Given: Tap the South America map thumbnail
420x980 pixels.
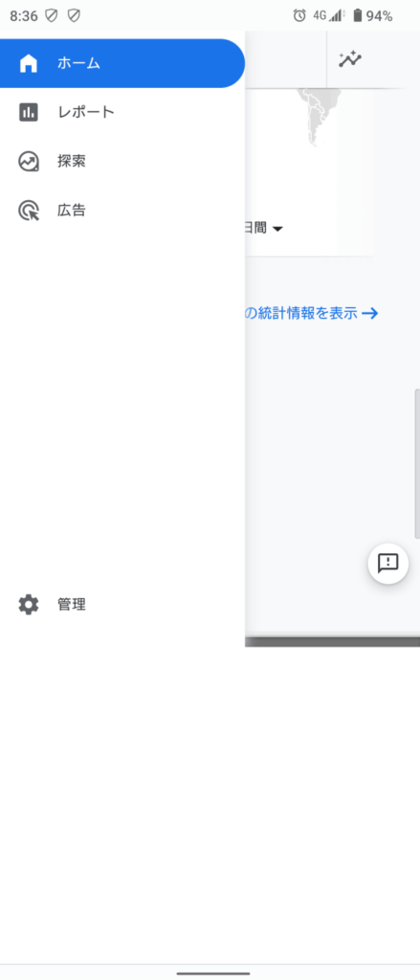Looking at the screenshot, I should point(320,118).
